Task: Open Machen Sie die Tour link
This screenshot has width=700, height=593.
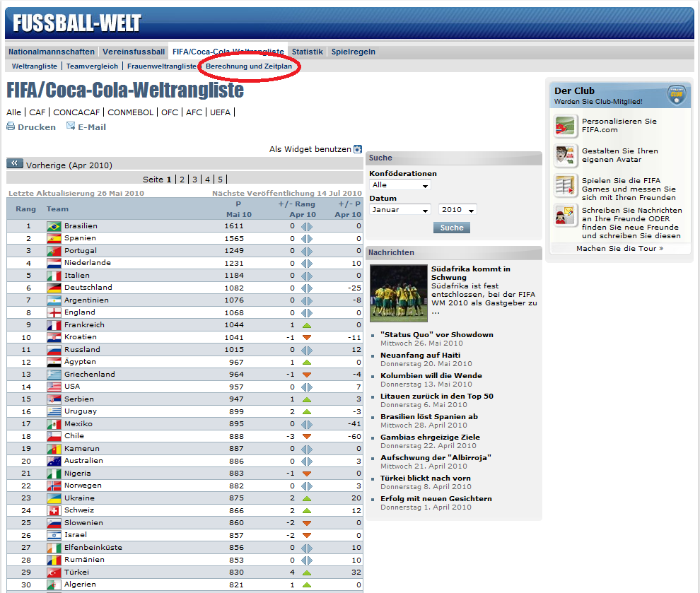Action: [x=619, y=249]
